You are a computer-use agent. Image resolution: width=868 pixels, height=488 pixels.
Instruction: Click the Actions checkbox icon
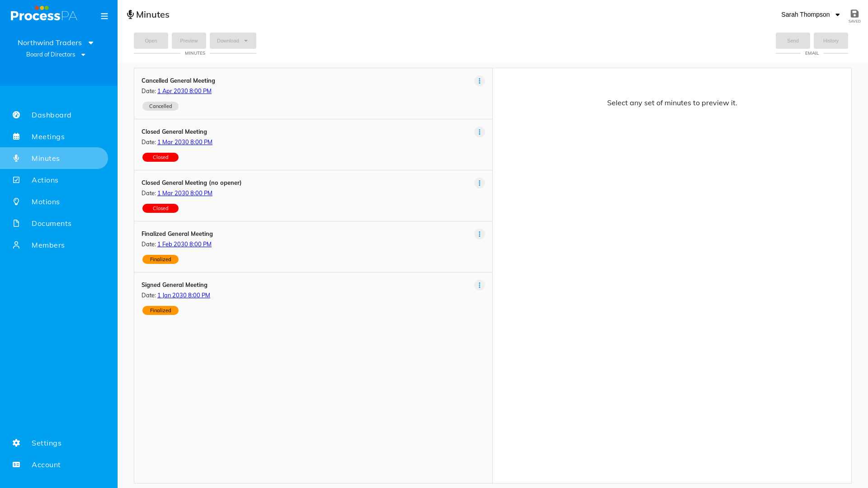tap(16, 180)
